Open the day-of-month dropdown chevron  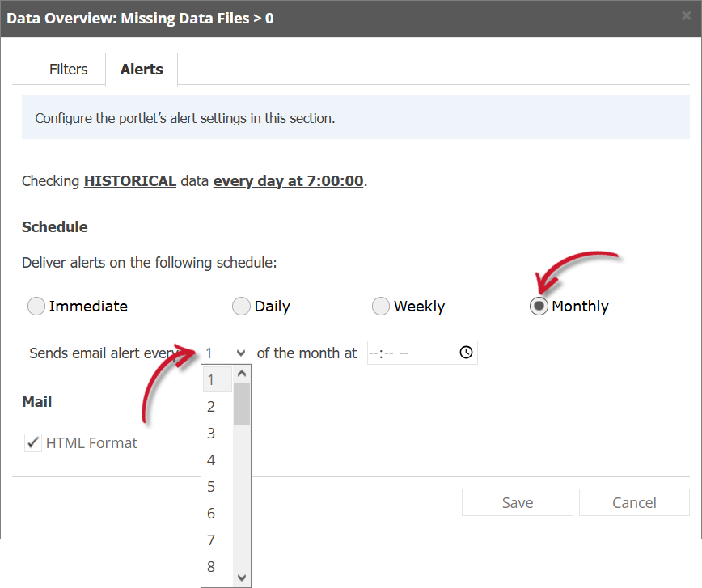coord(242,353)
